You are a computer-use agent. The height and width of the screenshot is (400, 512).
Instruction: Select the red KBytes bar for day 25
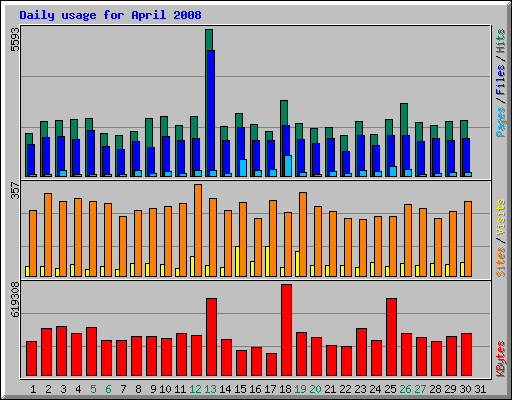pyautogui.click(x=391, y=337)
